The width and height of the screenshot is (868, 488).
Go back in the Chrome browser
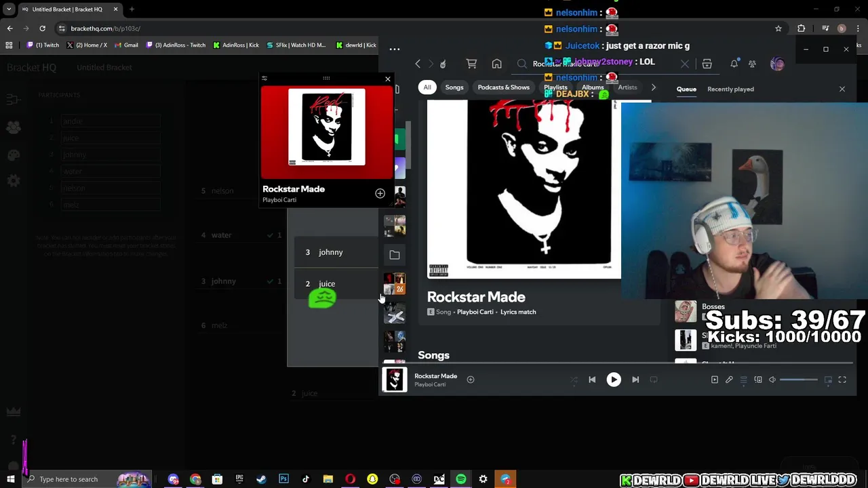point(9,28)
